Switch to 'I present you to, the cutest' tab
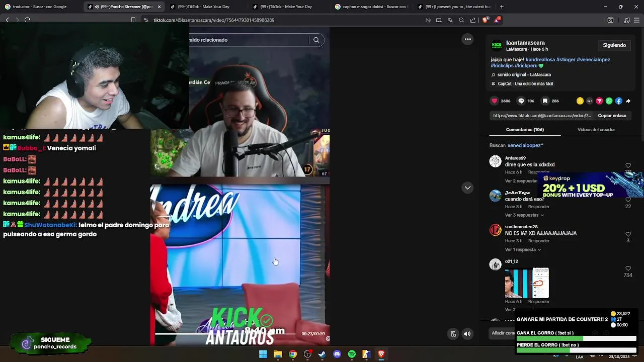 coord(455,7)
